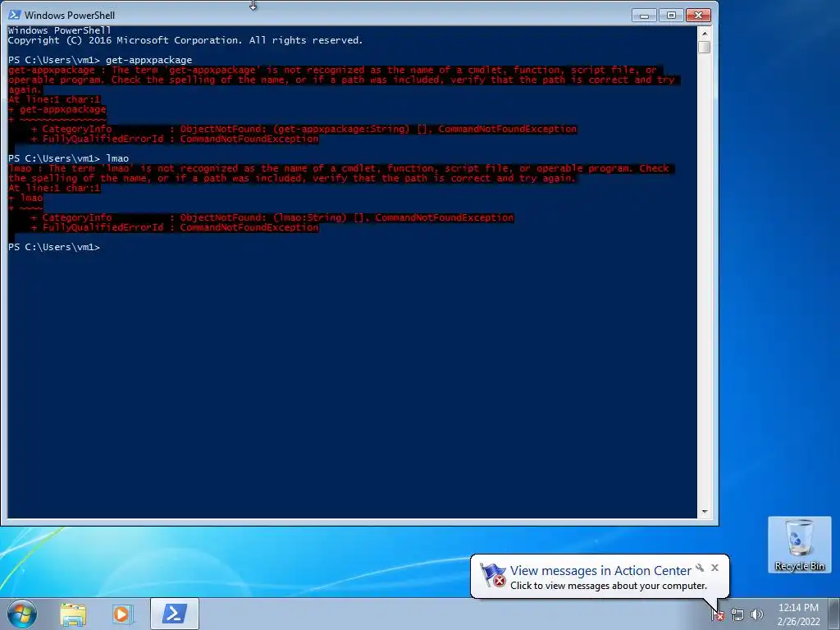Click the wrench icon in notification balloon

click(x=700, y=568)
